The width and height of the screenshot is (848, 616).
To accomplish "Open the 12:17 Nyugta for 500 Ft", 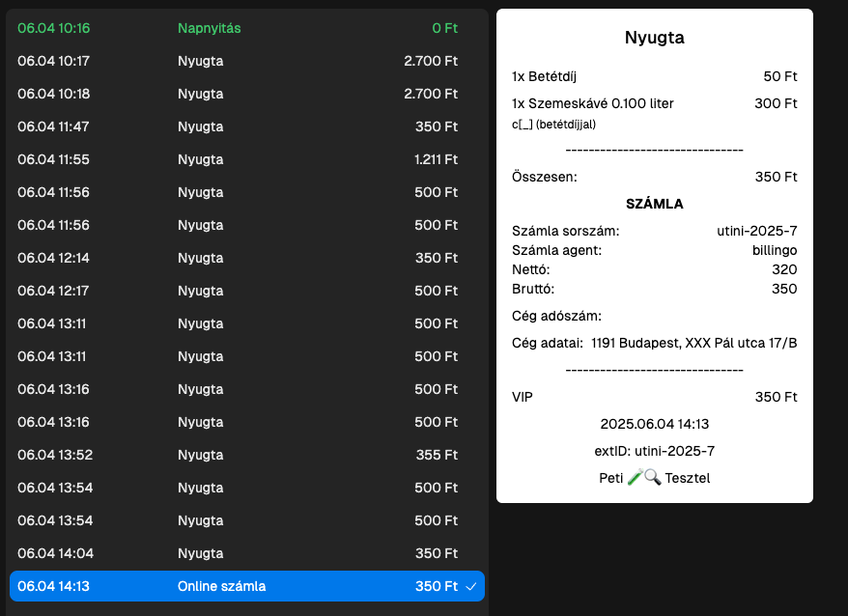I will tap(246, 291).
